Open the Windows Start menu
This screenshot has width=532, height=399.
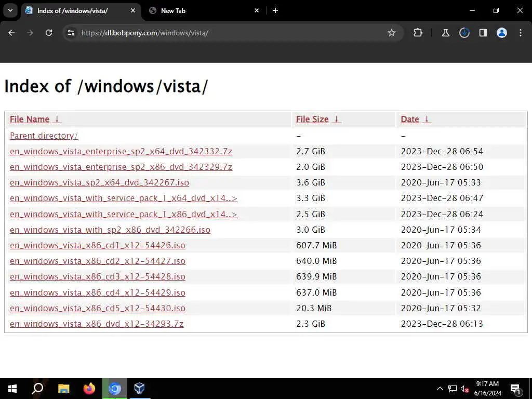(12, 389)
